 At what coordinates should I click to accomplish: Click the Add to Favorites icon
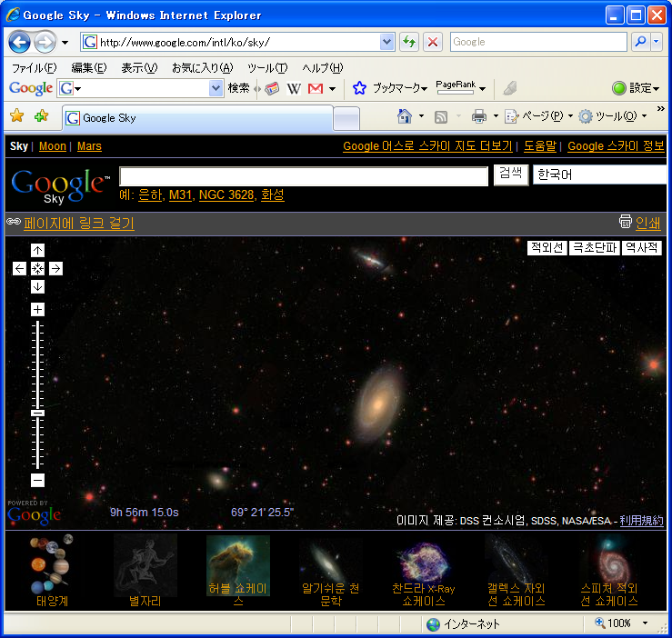pyautogui.click(x=41, y=115)
